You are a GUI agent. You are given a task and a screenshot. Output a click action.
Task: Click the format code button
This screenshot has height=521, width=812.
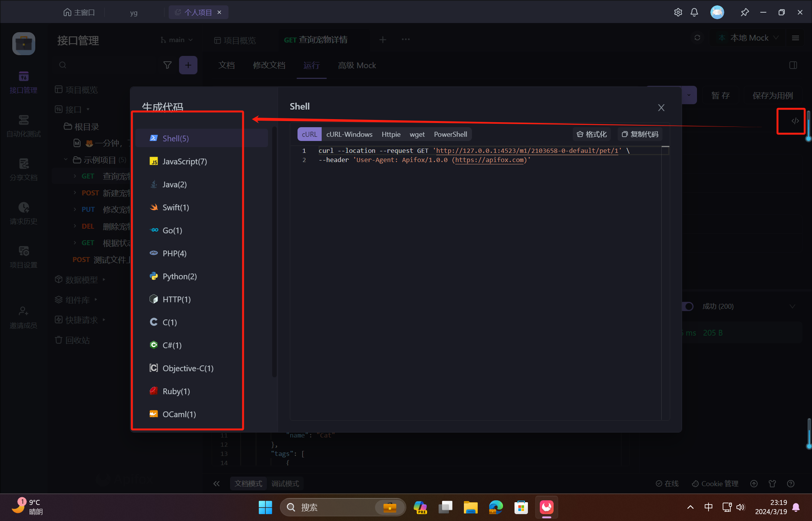pos(592,134)
